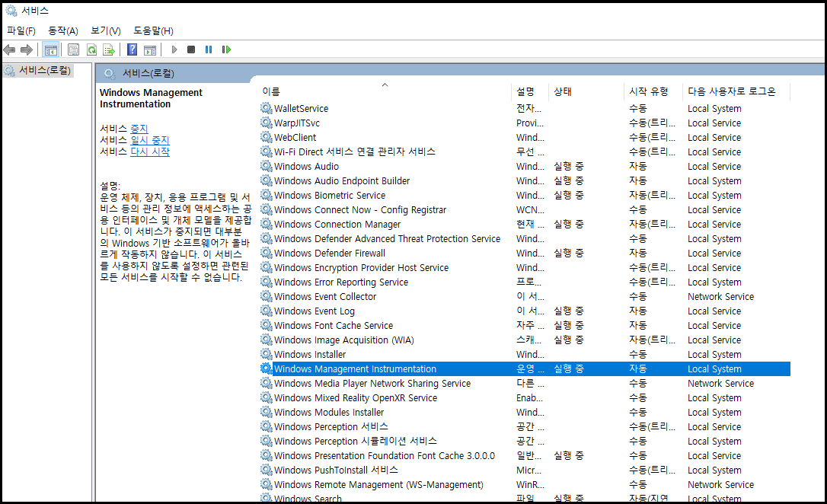827x504 pixels.
Task: Select 서비스(로컬) in the left tree
Action: pyautogui.click(x=45, y=70)
